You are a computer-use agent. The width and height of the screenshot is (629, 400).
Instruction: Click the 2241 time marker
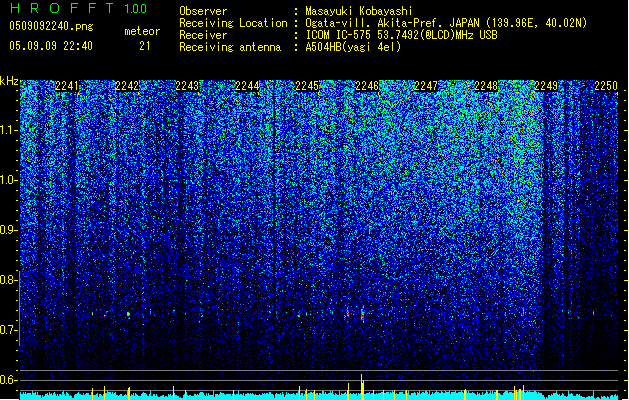pos(67,85)
